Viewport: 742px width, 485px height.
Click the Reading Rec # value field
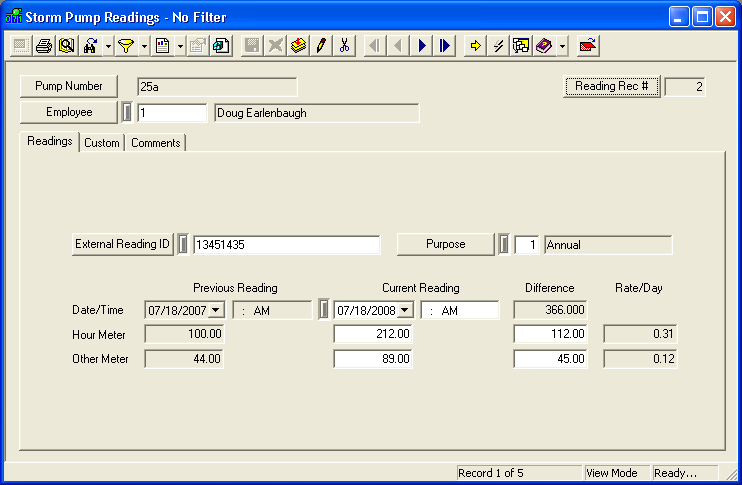685,87
